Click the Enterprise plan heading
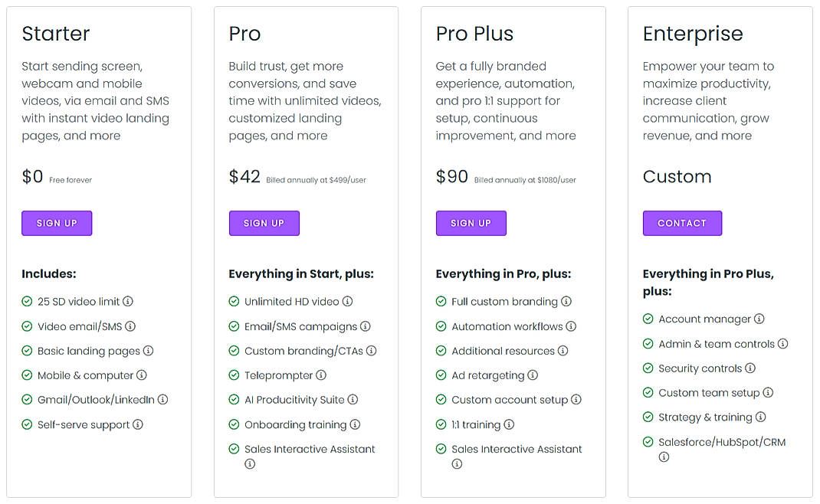 pos(693,34)
